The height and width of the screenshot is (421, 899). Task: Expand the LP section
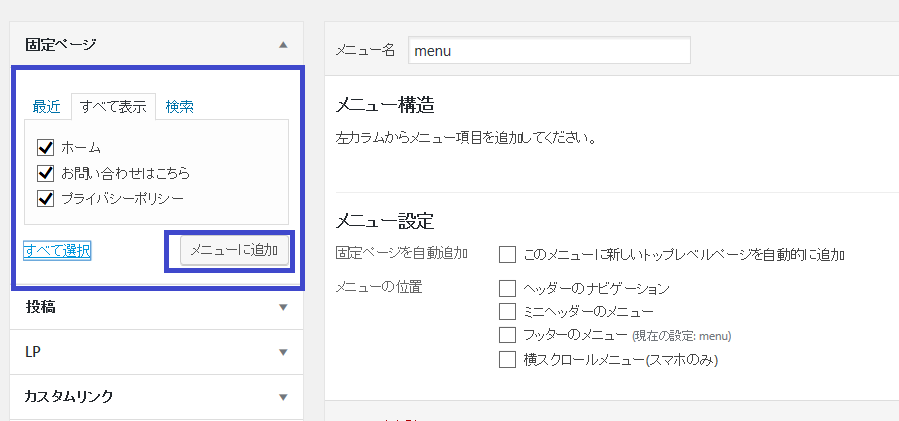283,352
